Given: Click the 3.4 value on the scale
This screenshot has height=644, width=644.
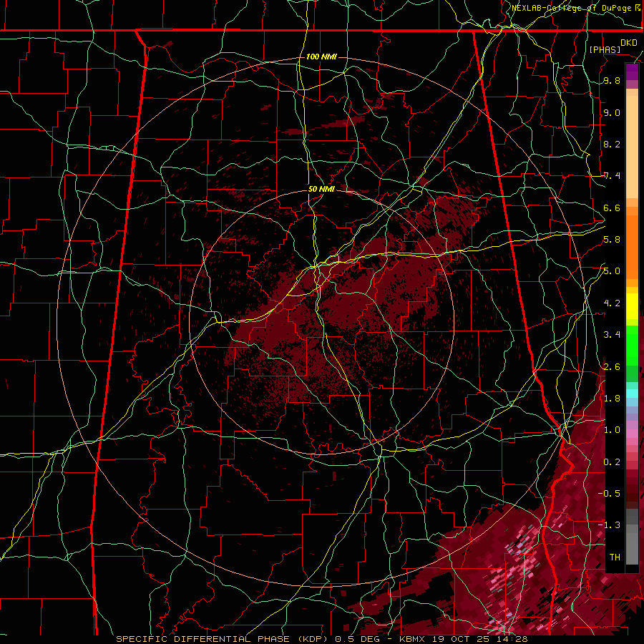Looking at the screenshot, I should [x=612, y=335].
